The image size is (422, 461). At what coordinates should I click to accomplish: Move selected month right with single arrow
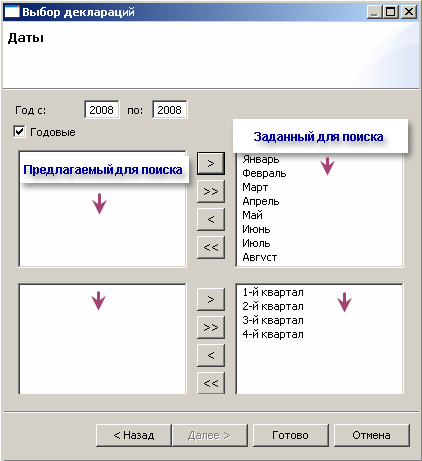[211, 163]
